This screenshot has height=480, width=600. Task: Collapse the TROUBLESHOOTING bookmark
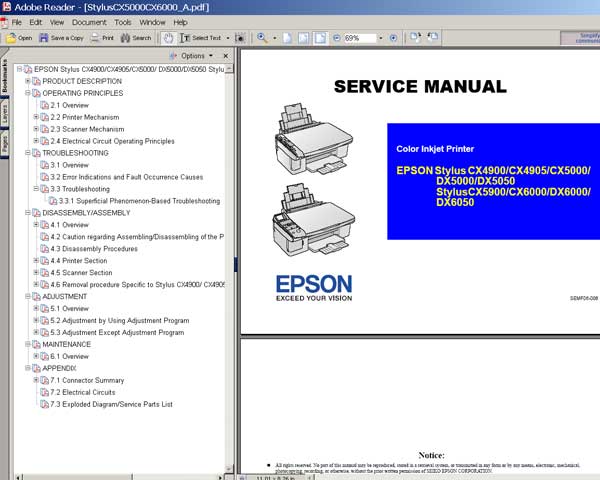(28, 153)
